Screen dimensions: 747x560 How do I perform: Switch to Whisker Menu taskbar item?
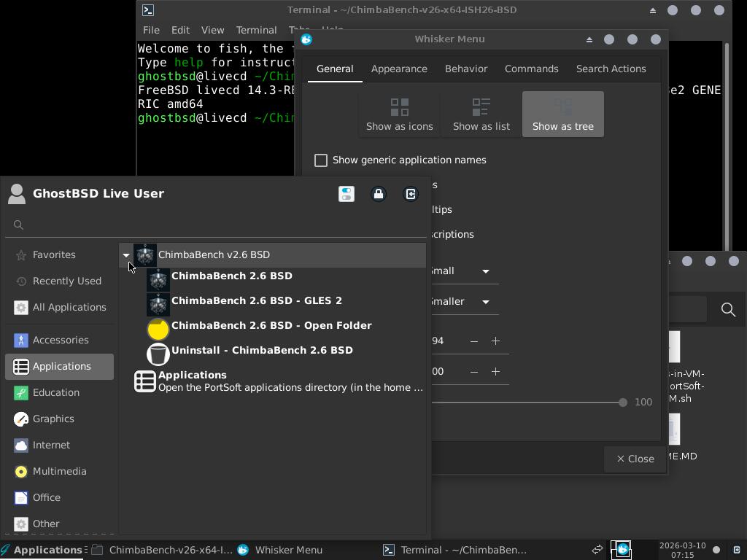point(280,550)
